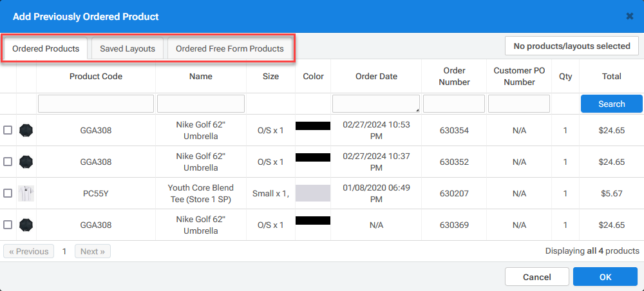
Task: Click order number 630354
Action: click(454, 131)
